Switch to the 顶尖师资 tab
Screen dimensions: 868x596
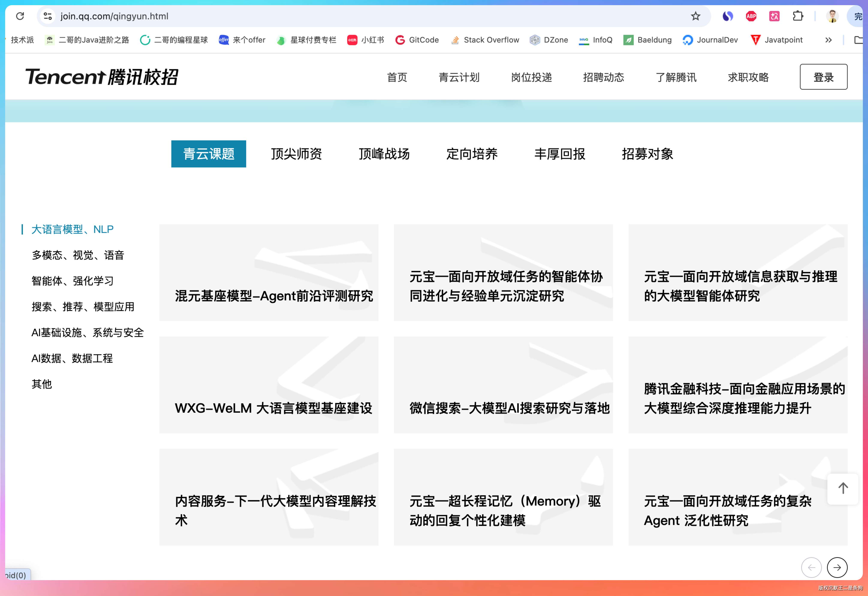(x=296, y=154)
